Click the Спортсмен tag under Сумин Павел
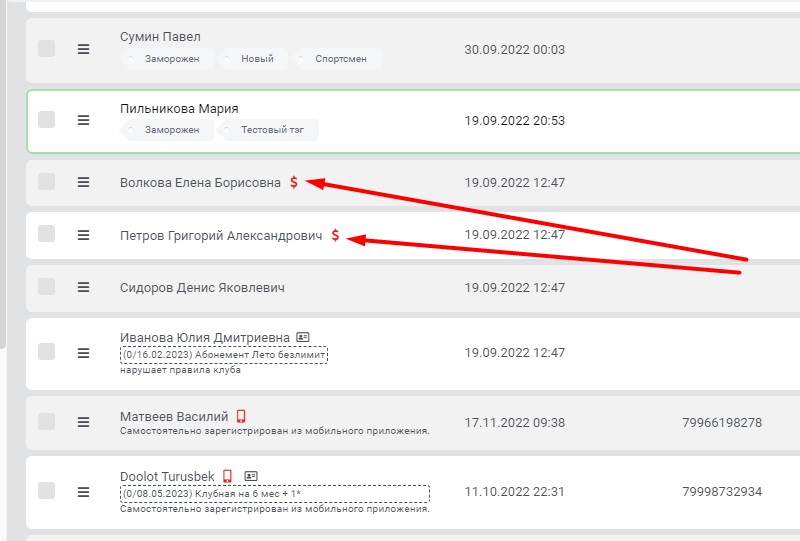Screen dimensions: 800x541 click(x=336, y=59)
